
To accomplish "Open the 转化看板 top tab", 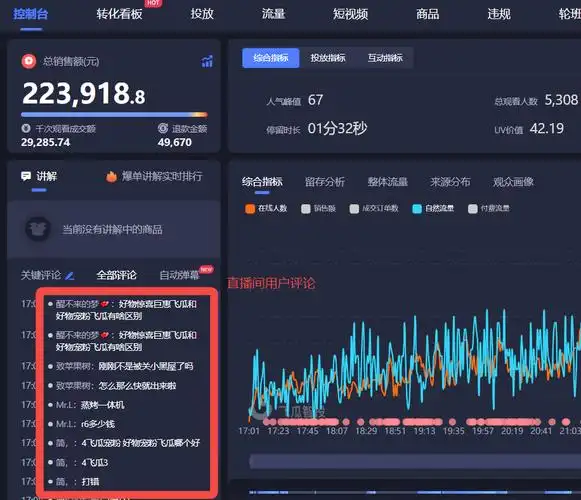I will 119,14.
